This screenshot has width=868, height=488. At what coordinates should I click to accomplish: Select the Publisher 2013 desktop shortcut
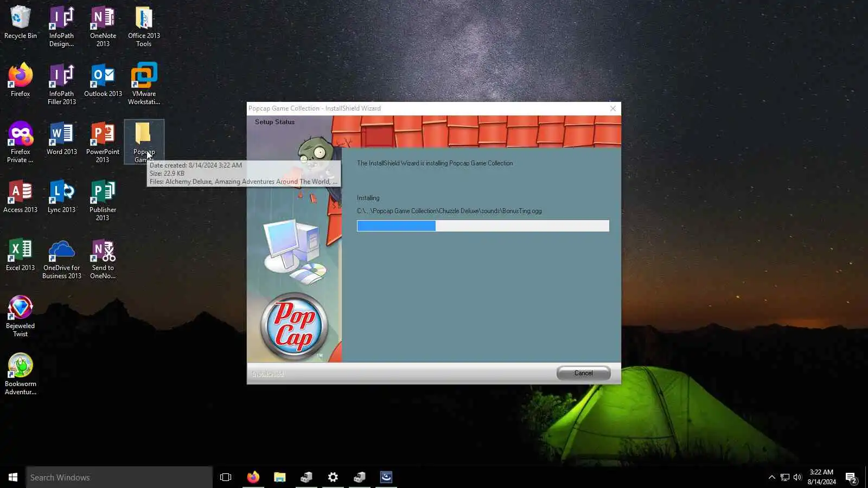(103, 200)
